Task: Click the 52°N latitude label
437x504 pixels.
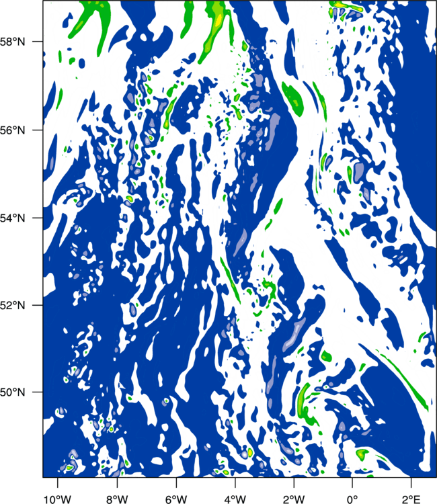Action: [12, 305]
